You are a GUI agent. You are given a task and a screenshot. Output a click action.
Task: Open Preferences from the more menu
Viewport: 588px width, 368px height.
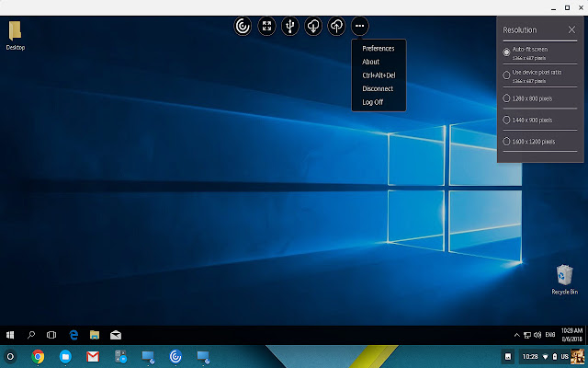pyautogui.click(x=378, y=48)
